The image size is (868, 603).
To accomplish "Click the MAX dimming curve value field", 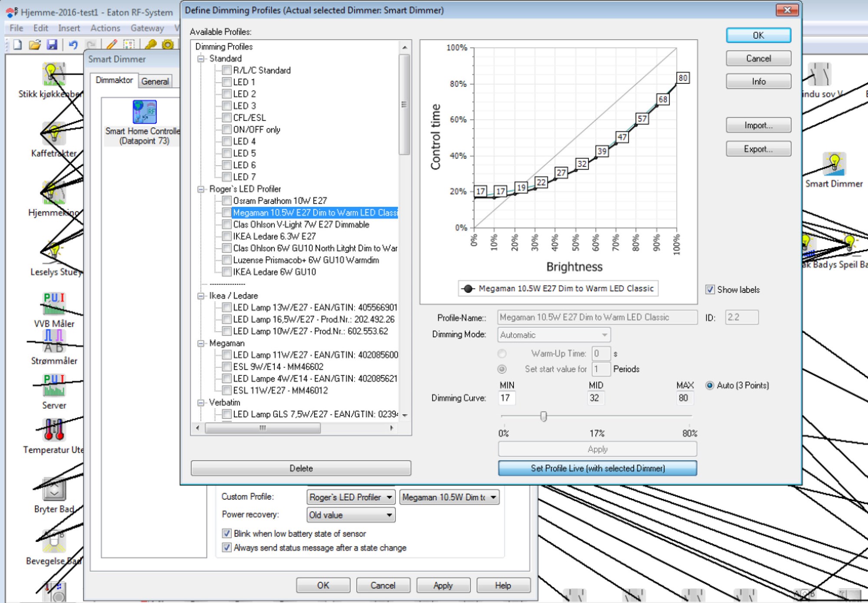I will [684, 398].
